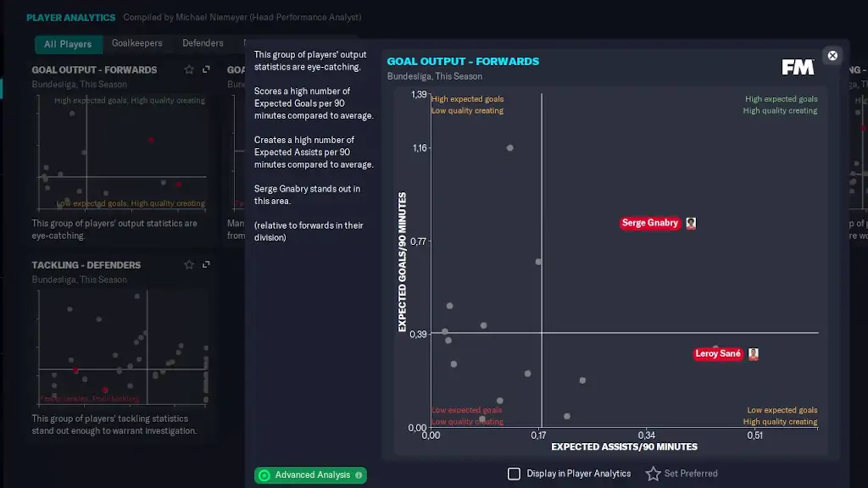The height and width of the screenshot is (488, 868).
Task: Click Serge Gnabry's player face icon
Action: (691, 224)
